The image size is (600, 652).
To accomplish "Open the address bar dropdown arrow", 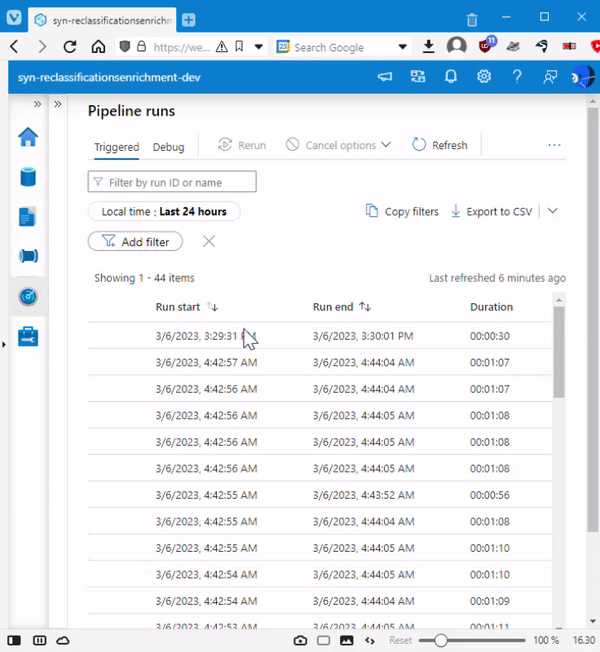I will coord(259,47).
